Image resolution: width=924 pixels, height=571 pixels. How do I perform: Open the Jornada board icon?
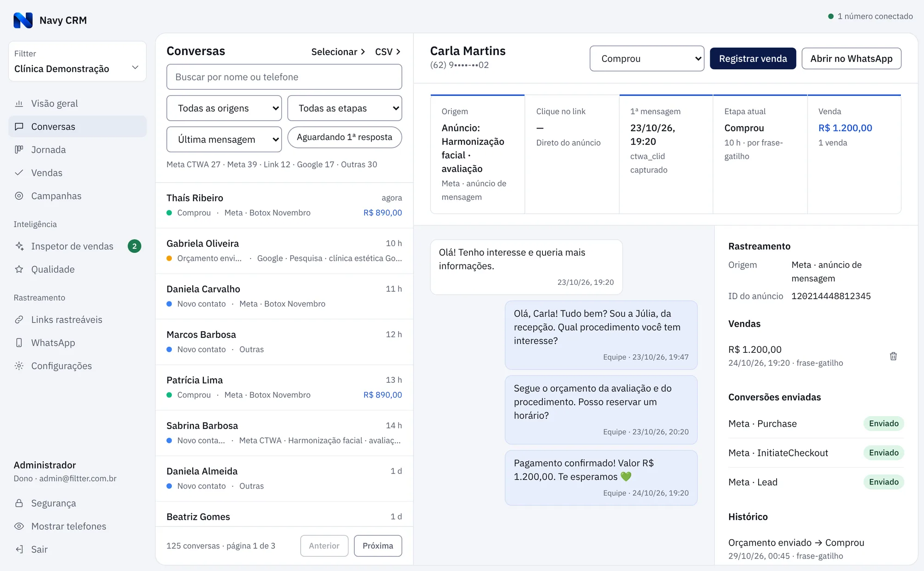(19, 150)
